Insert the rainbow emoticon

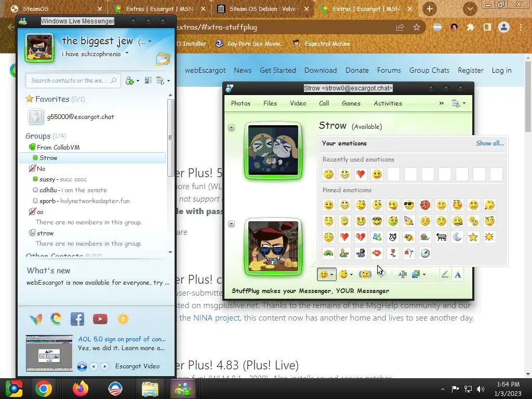click(x=328, y=253)
